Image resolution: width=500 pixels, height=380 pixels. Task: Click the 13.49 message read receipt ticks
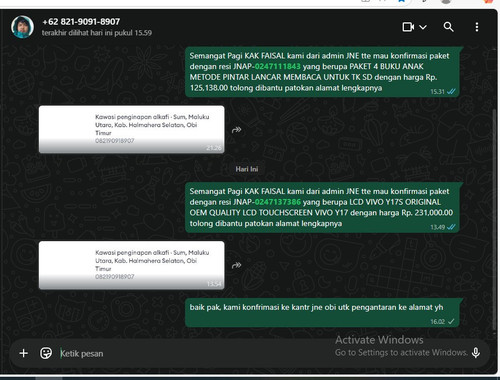click(451, 227)
